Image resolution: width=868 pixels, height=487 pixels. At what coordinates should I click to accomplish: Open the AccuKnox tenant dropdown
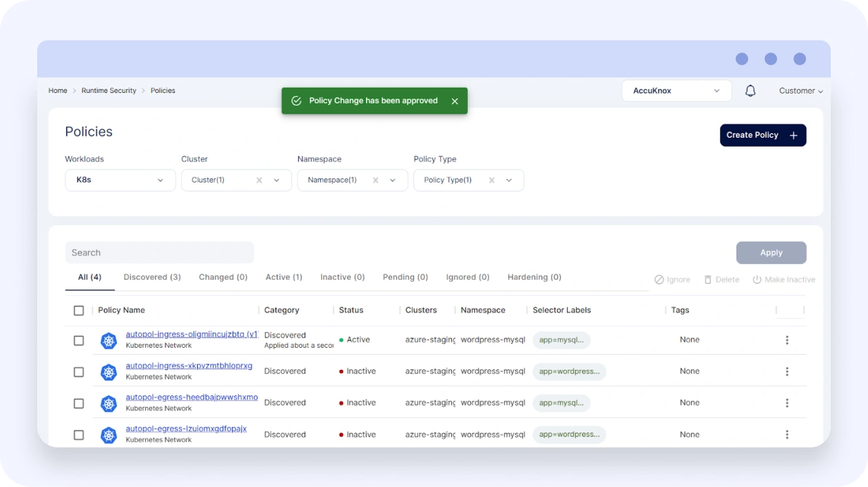pos(676,91)
